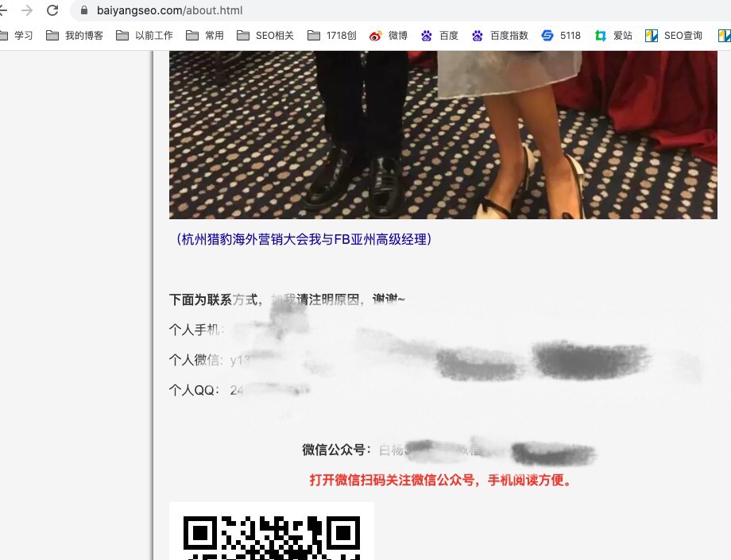Open the 5118 bookmark
The height and width of the screenshot is (560, 731).
click(561, 36)
